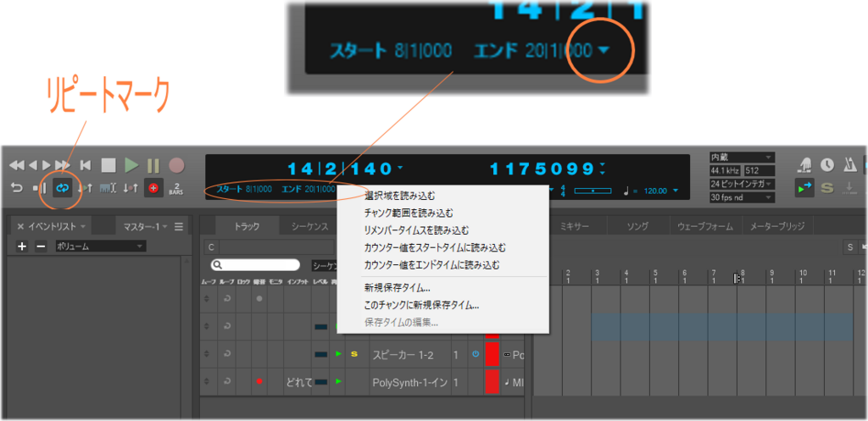
Task: Open the event list hamburger menu
Action: (x=178, y=227)
